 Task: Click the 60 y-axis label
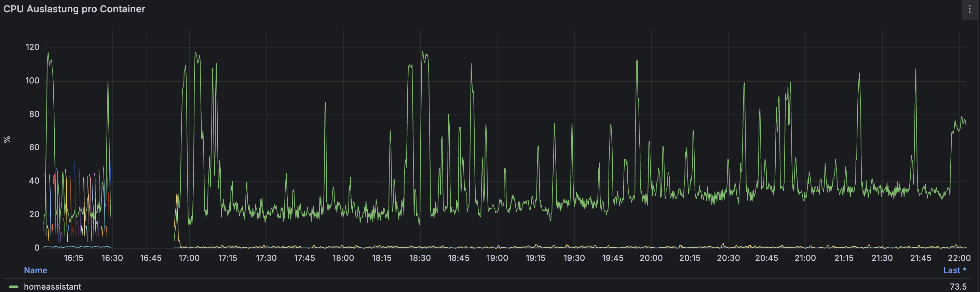pyautogui.click(x=34, y=147)
